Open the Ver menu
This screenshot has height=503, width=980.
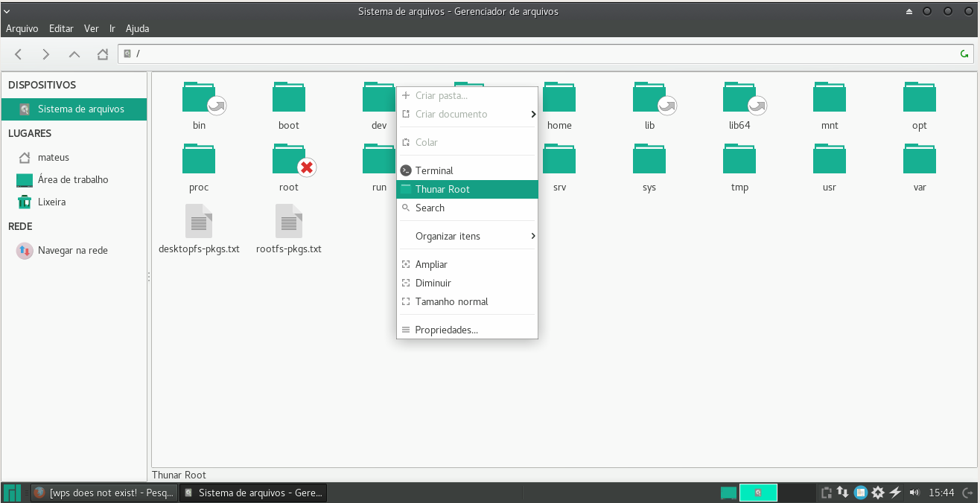pos(92,29)
